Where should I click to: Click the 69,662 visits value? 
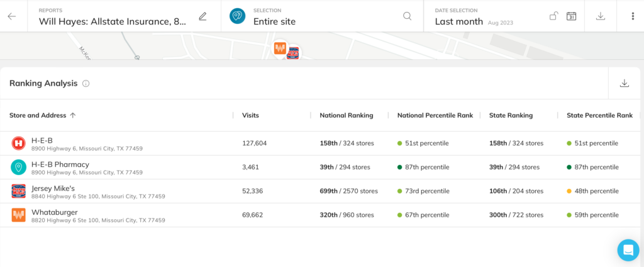point(253,215)
